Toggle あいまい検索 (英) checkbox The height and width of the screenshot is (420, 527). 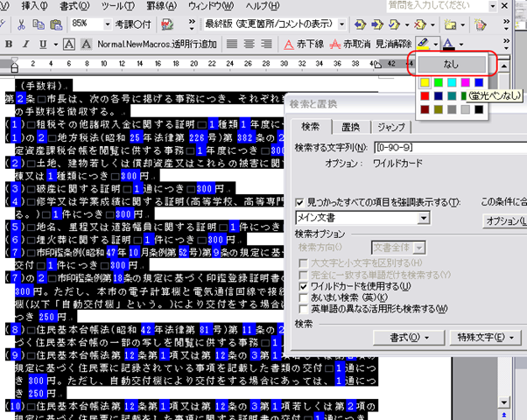[303, 297]
